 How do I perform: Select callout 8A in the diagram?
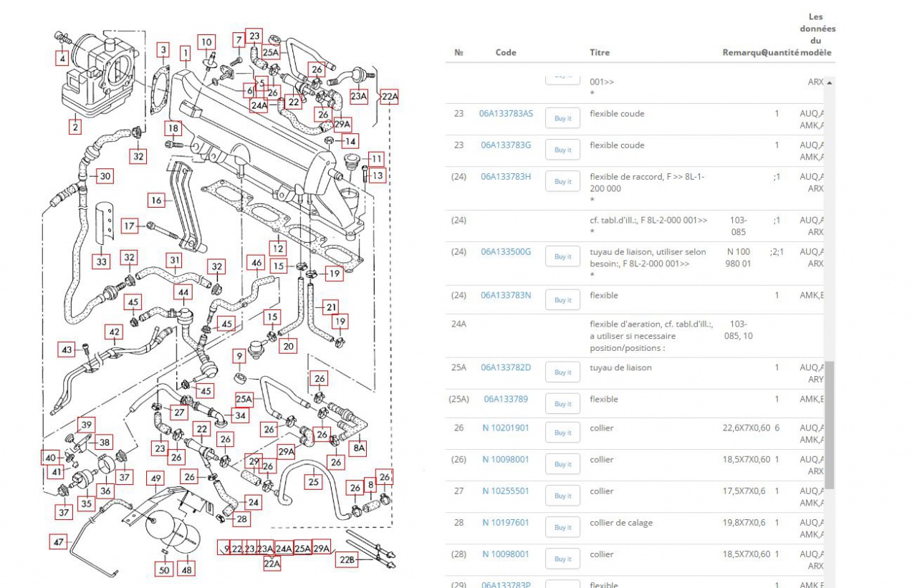pos(358,449)
